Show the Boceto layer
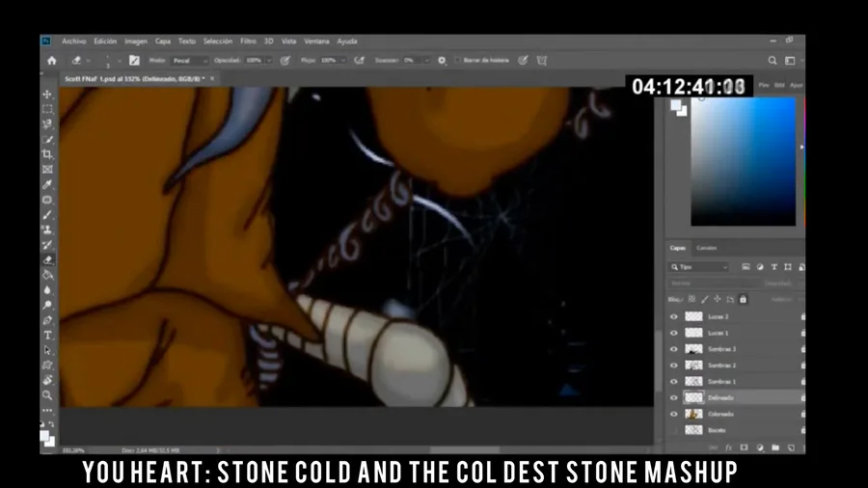 click(674, 430)
